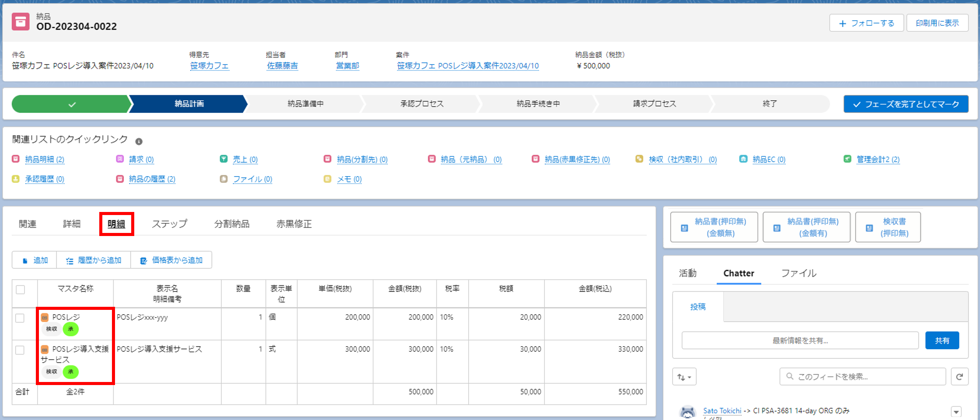Click フェーズを完了としてマーク button
Viewport: 980px width, 420px height.
click(906, 104)
